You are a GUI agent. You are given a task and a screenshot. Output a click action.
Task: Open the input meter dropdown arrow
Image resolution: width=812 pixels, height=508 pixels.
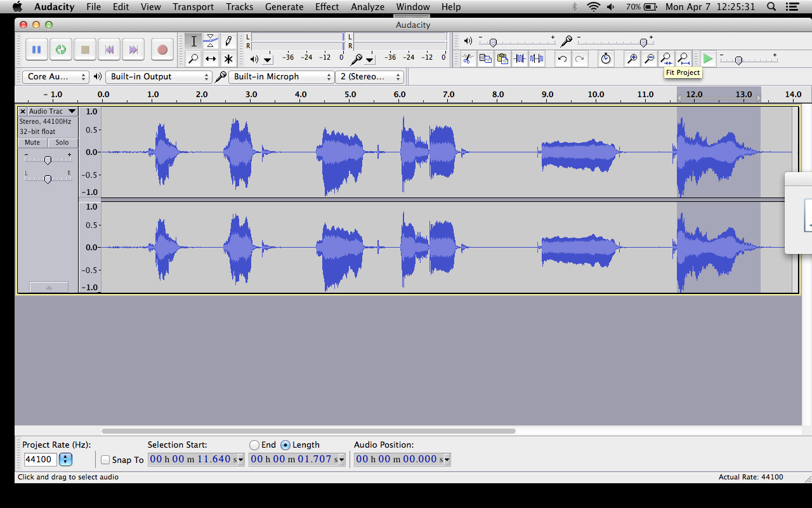[x=370, y=60]
